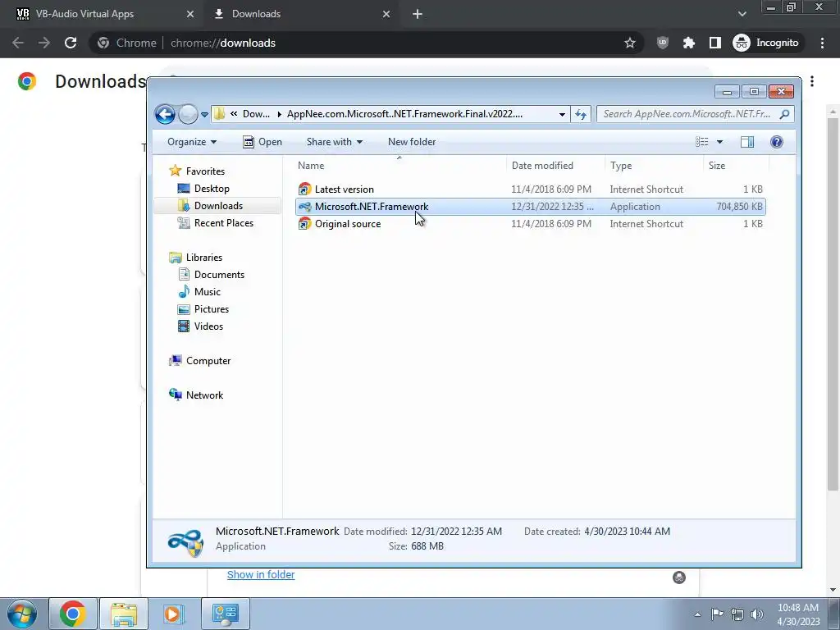Viewport: 840px width, 630px height.
Task: Open recent locations dropdown beside forward button
Action: pos(204,114)
